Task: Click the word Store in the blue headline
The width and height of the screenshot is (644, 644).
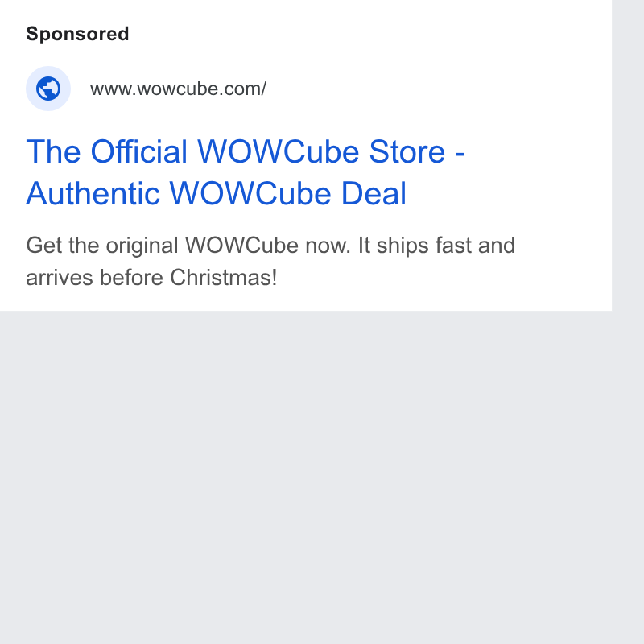Action: (407, 151)
